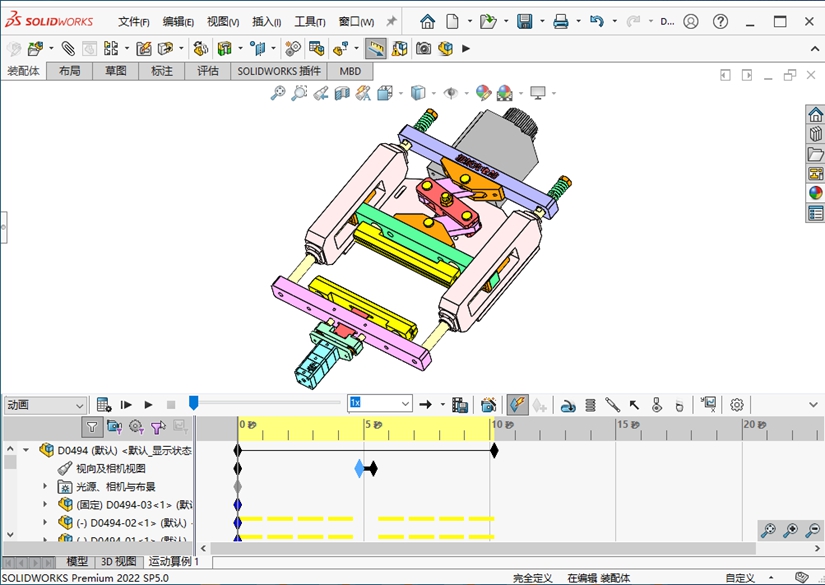
Task: Open the Assembly Features tool
Action: (225, 49)
